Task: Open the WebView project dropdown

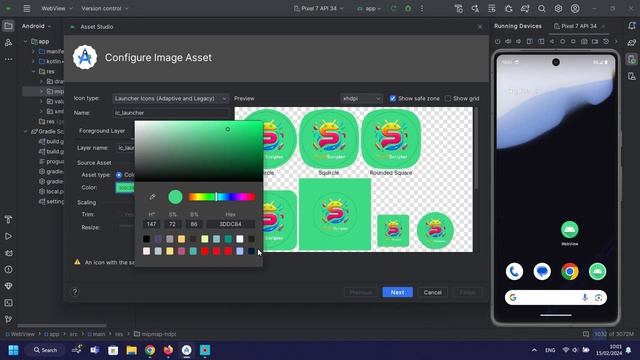Action: (57, 9)
